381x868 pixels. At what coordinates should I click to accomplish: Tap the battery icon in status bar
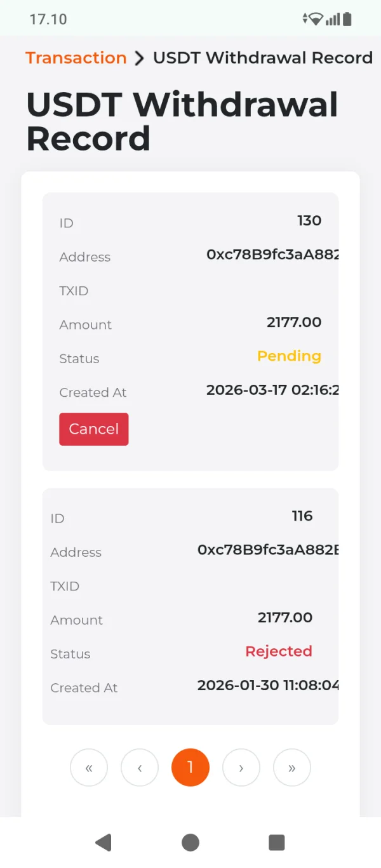[347, 19]
